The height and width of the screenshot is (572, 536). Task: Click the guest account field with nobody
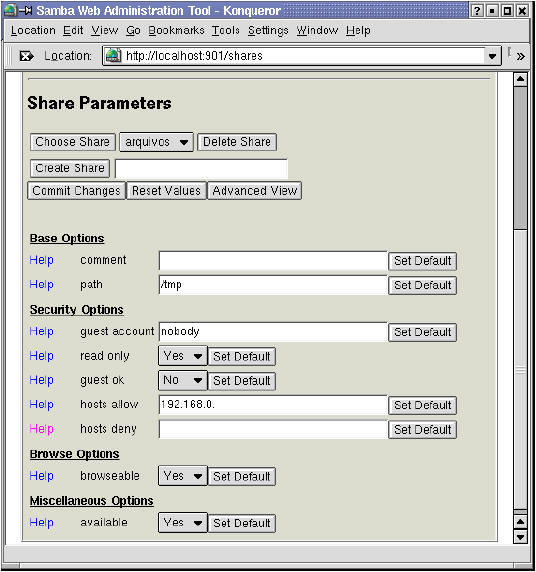click(273, 332)
